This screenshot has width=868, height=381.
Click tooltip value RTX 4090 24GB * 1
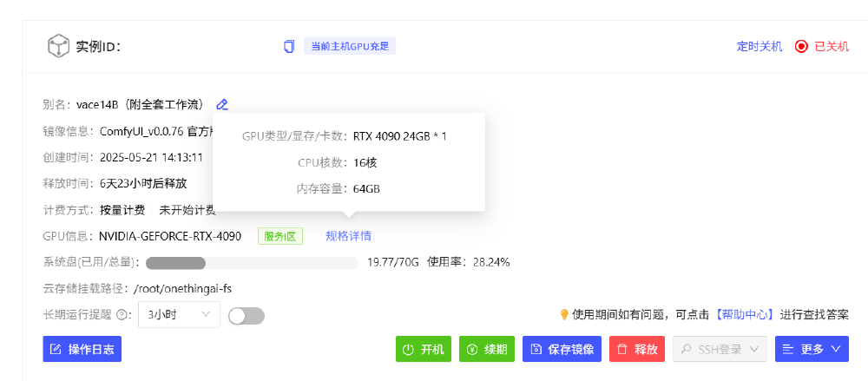coord(399,136)
